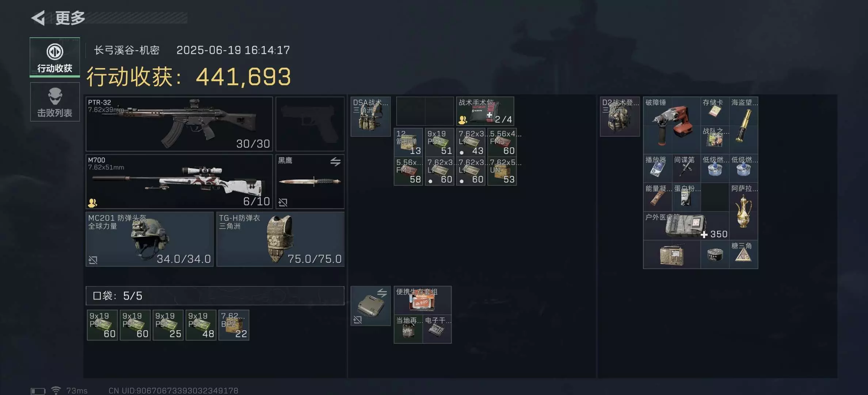Select the 海盗望远镜 golden telescope item
868x395 pixels.
click(744, 125)
